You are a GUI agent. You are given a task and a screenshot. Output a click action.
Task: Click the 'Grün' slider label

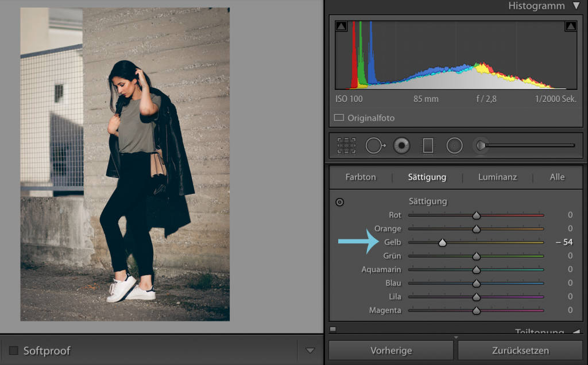[x=392, y=255]
